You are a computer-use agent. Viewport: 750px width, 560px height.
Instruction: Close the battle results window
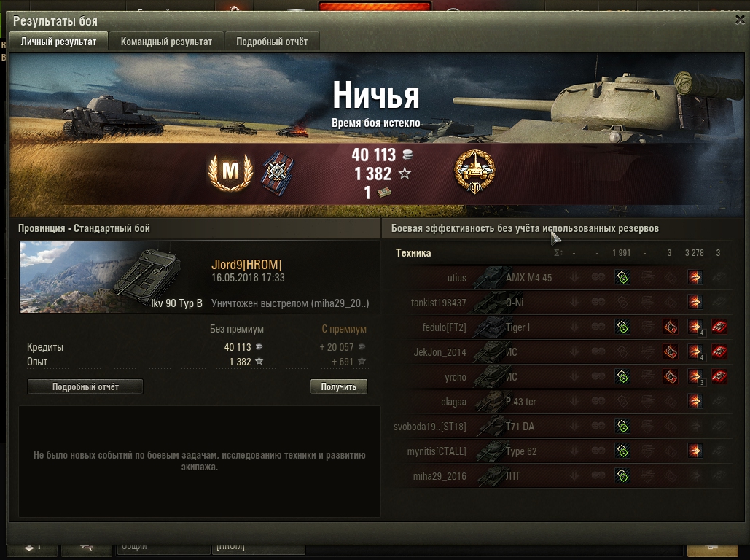740,19
